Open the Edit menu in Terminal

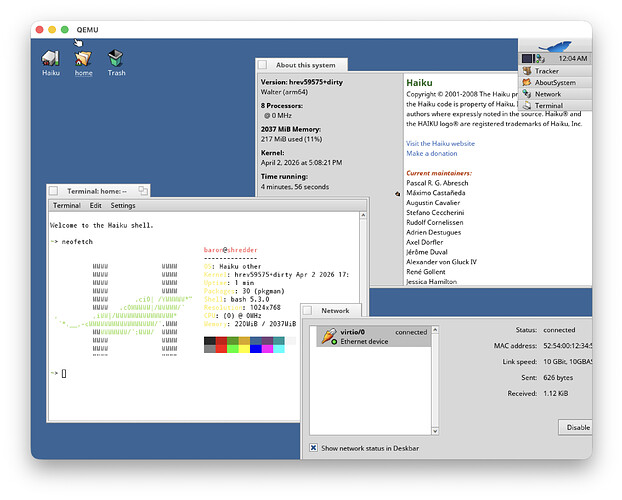click(95, 205)
